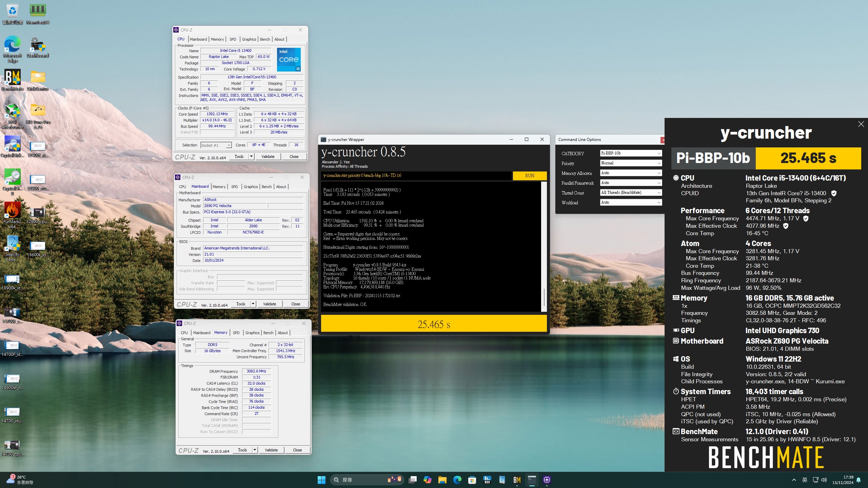Click the verified shield beside CPUID in BenchMate
This screenshot has width=868, height=488.
[x=834, y=193]
